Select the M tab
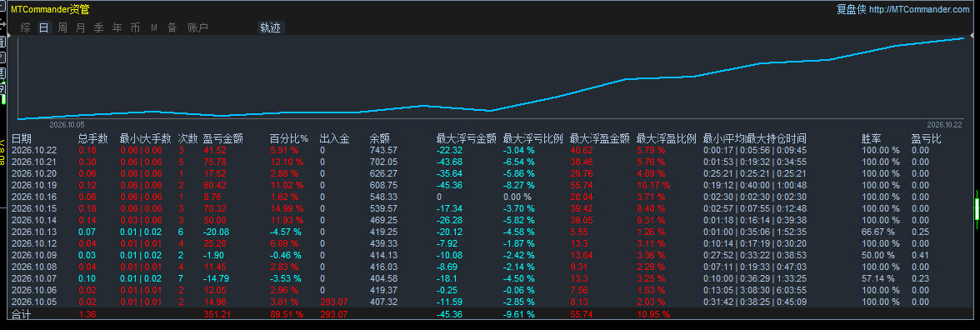This screenshot has width=980, height=330. point(153,27)
